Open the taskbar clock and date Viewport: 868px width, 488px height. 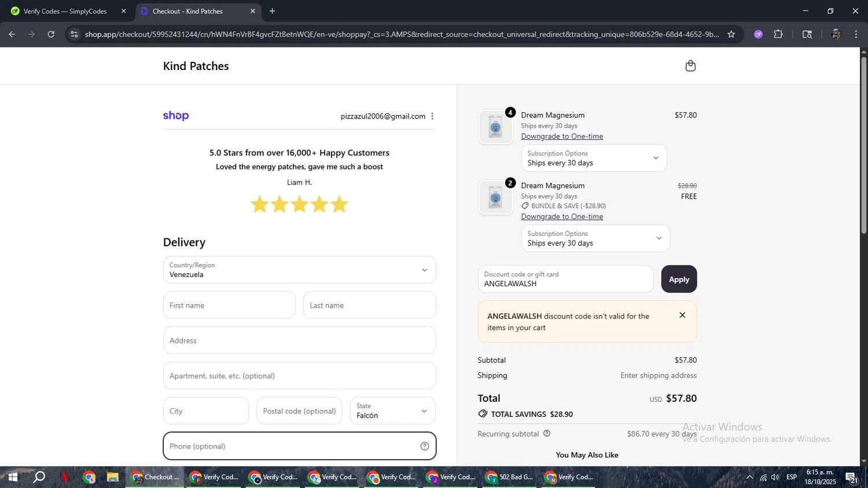point(820,477)
